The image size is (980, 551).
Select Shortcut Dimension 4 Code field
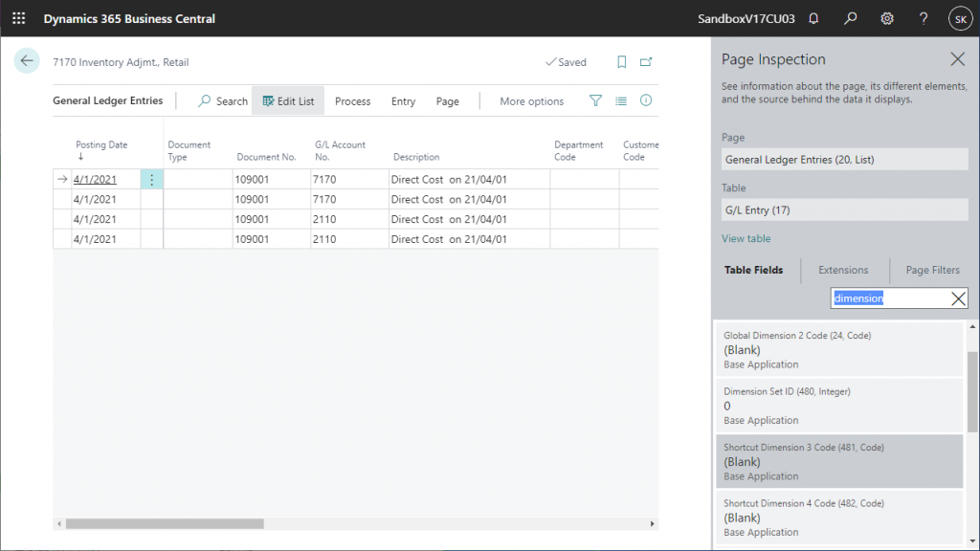point(839,518)
